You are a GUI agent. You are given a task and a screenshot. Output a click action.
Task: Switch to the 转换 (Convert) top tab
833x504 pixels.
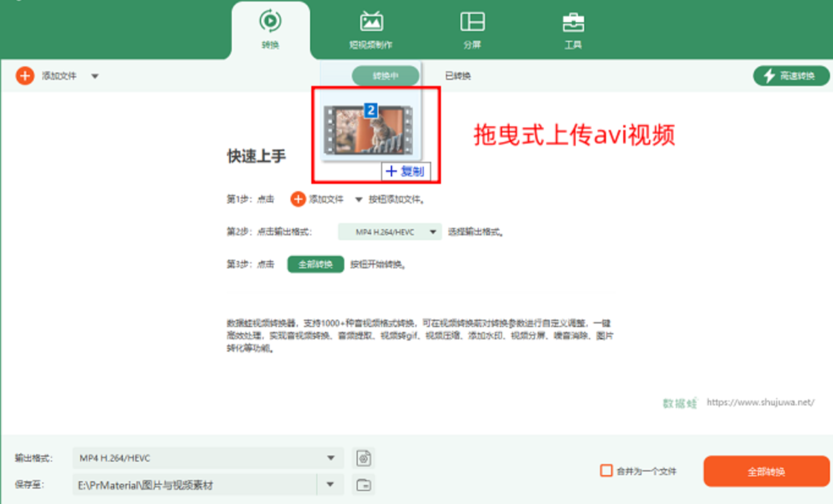click(x=270, y=29)
